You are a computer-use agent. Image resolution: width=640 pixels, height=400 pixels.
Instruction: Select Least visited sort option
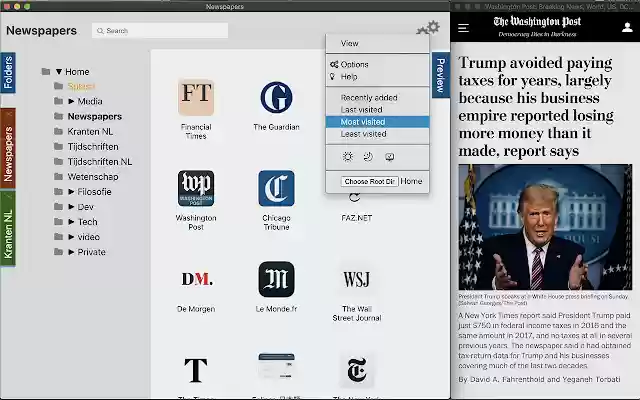point(377,134)
